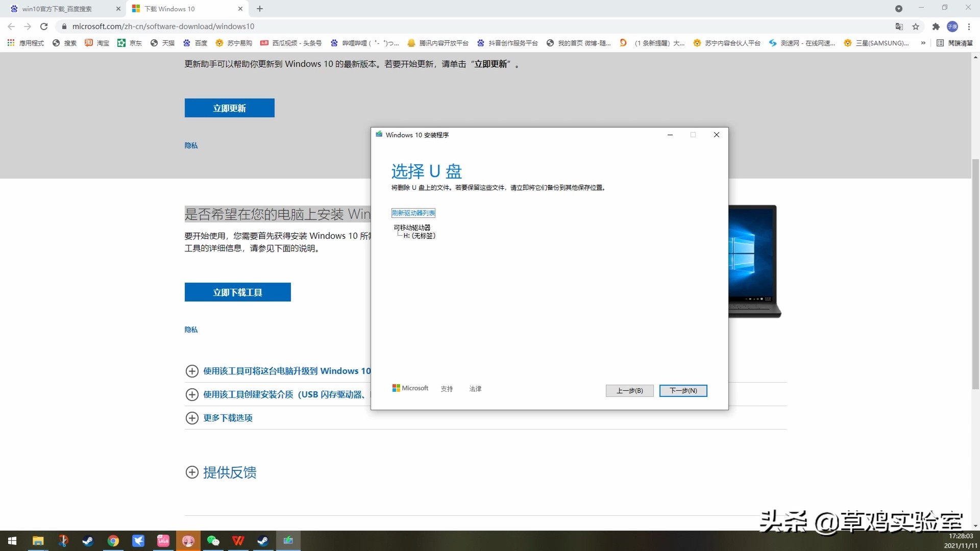The height and width of the screenshot is (551, 980).
Task: Click 下一步(N) in the Windows 10 installer
Action: (683, 390)
